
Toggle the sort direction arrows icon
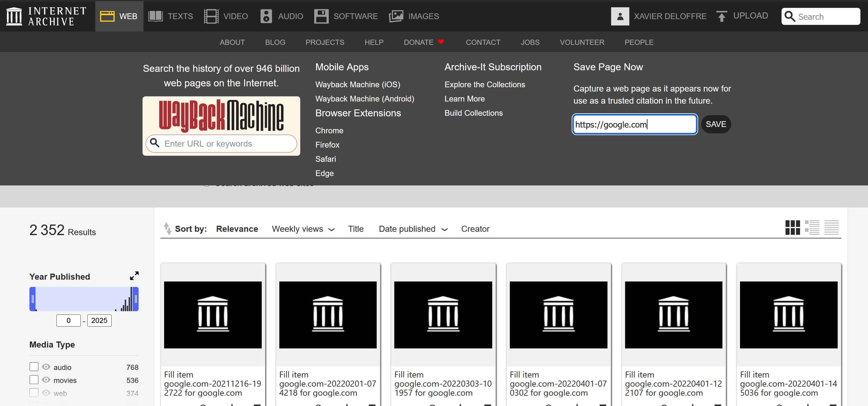pyautogui.click(x=167, y=228)
